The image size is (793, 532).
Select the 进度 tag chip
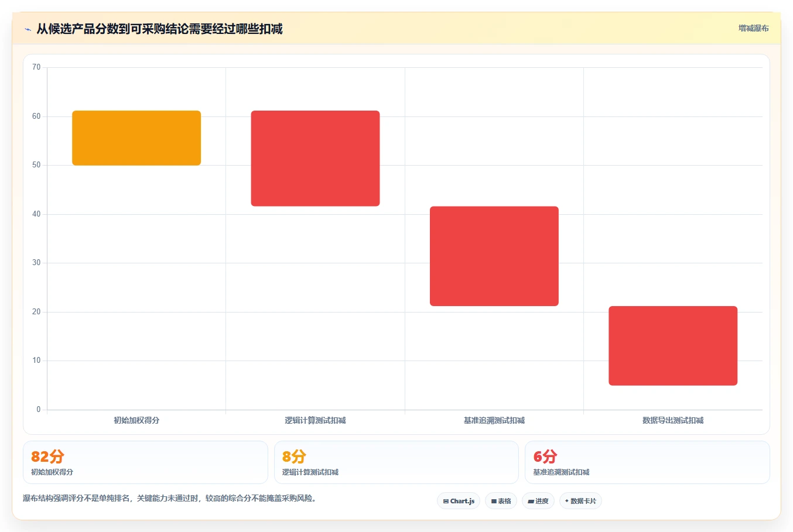click(538, 501)
